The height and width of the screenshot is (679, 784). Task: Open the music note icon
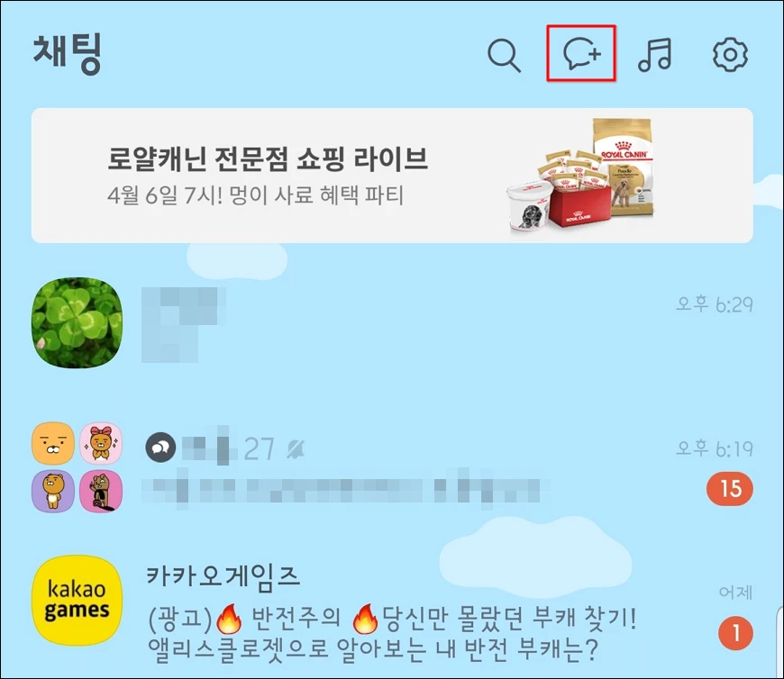[x=654, y=54]
